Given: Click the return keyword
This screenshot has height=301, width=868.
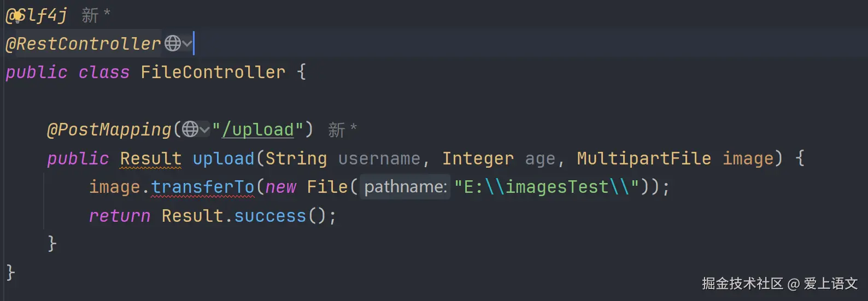Looking at the screenshot, I should tap(120, 216).
